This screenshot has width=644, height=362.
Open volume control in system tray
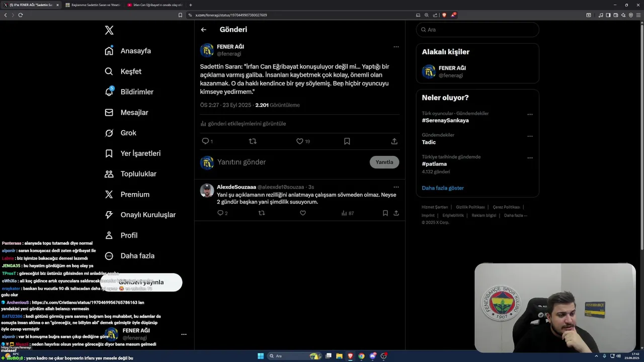(618, 356)
